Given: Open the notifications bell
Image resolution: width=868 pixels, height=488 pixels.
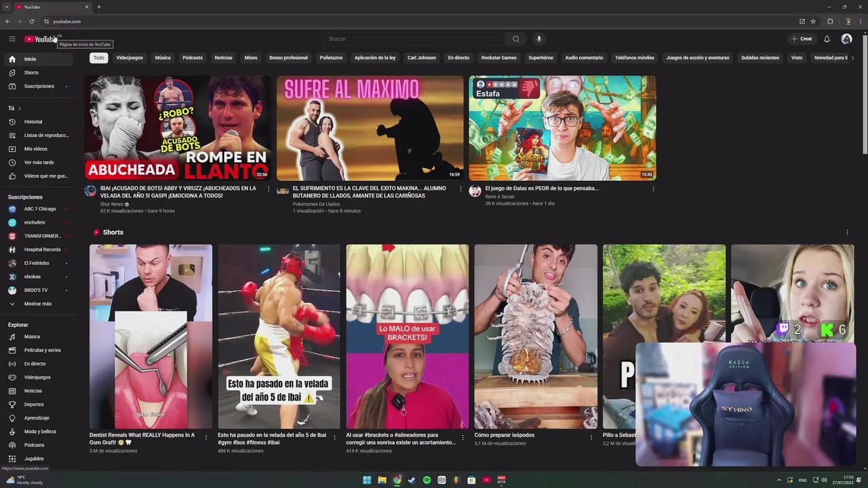Looking at the screenshot, I should coord(827,39).
